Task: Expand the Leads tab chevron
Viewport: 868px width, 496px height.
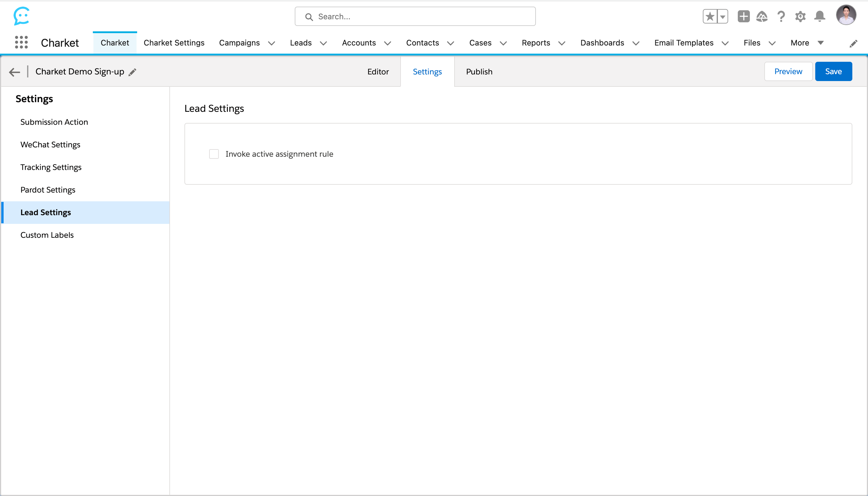Action: coord(323,43)
